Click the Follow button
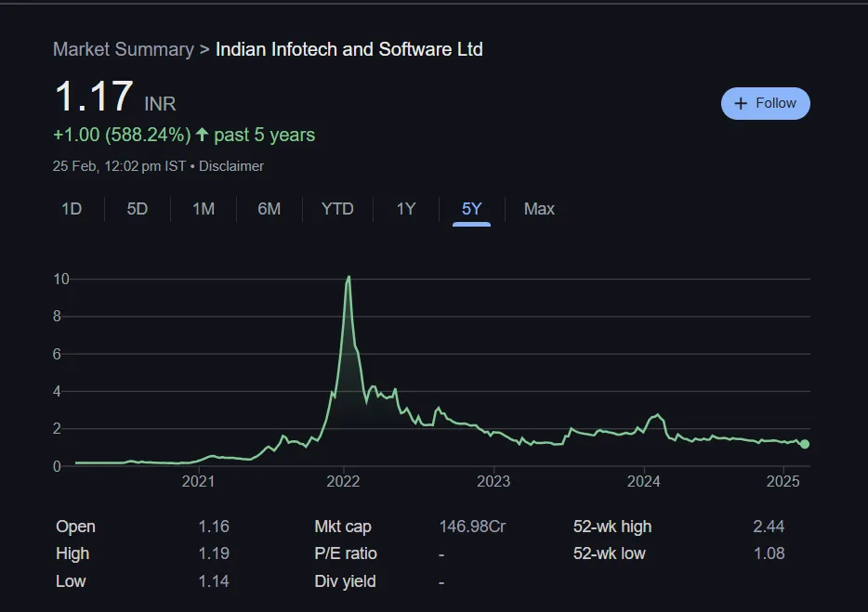This screenshot has height=612, width=868. (x=765, y=103)
